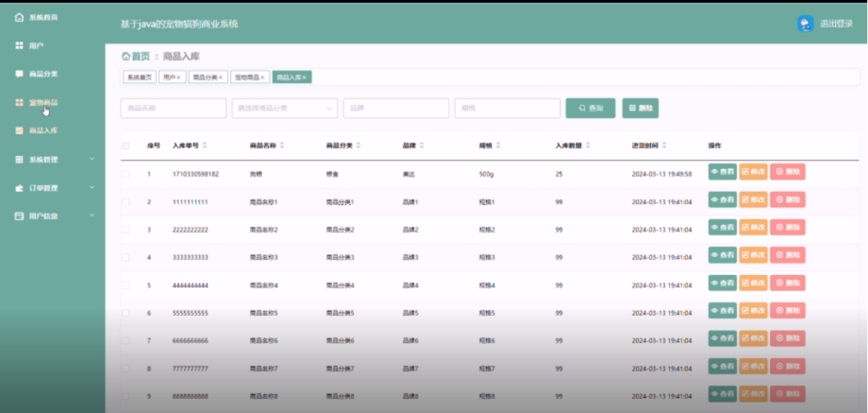Viewport: 868px width, 413px height.
Task: Click the 品牌8 cell
Action: [410, 397]
